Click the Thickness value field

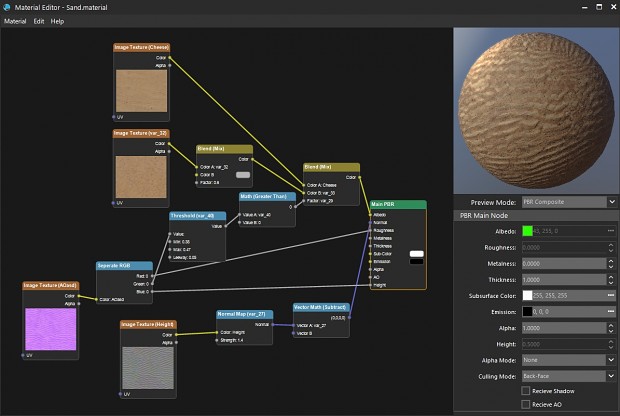564,280
